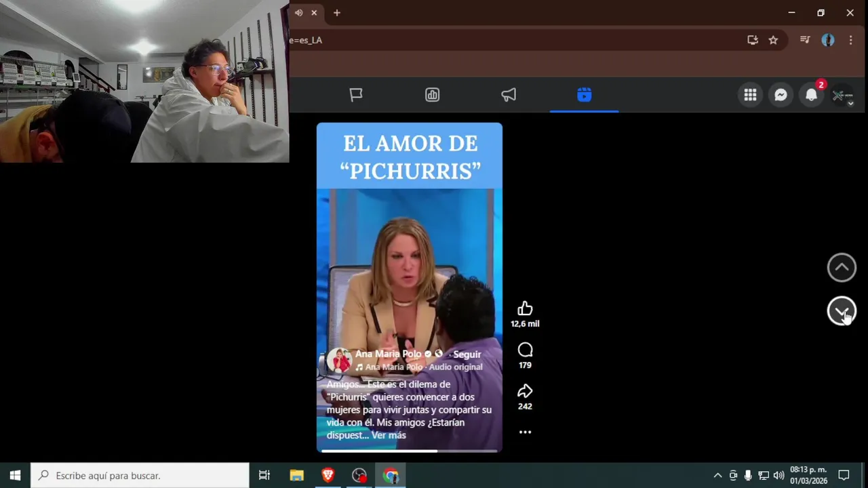868x488 pixels.
Task: Mute the tab via speaker icon
Action: tap(298, 13)
